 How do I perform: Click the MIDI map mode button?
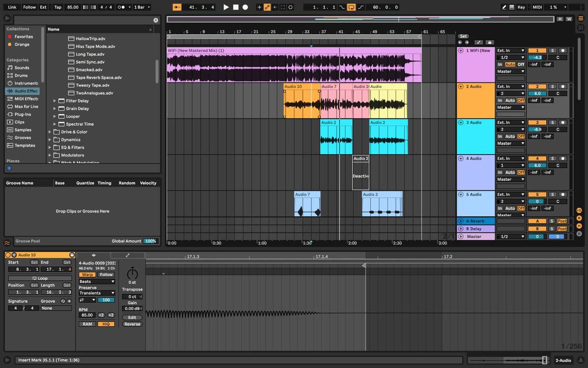(x=538, y=7)
